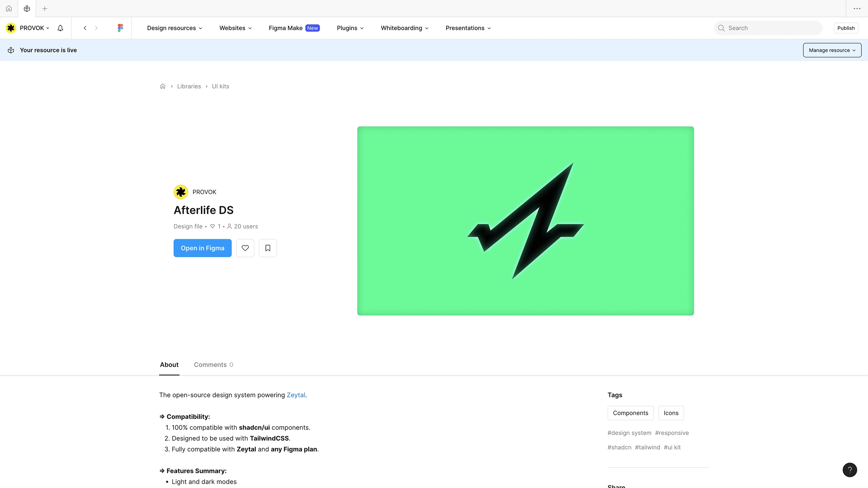Screen dimensions: 868x488
Task: Click Open in Figma
Action: tap(202, 248)
